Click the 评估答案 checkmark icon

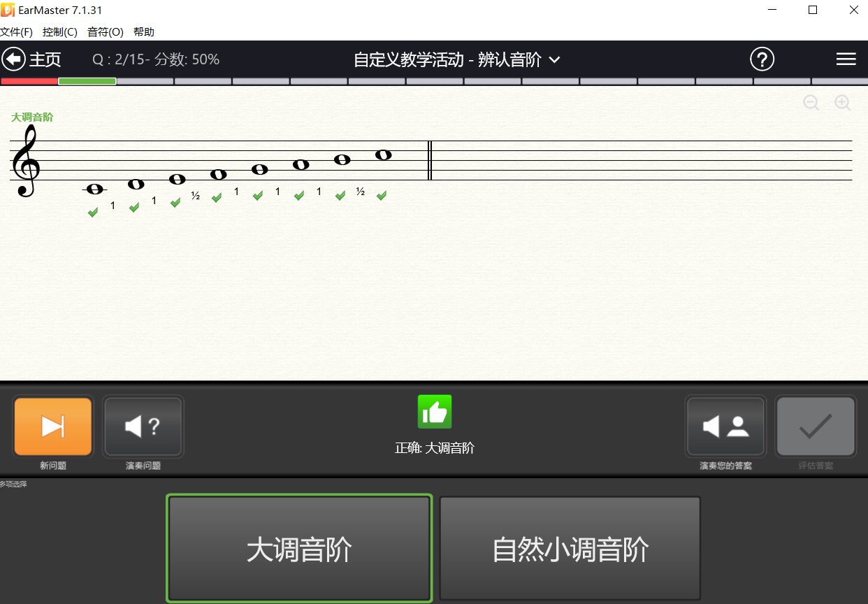[x=815, y=426]
